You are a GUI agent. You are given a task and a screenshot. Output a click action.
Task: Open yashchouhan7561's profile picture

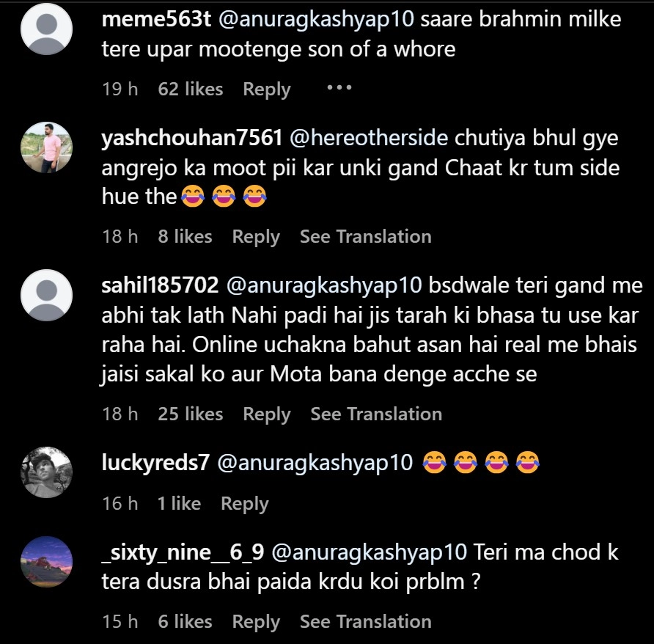tap(47, 147)
